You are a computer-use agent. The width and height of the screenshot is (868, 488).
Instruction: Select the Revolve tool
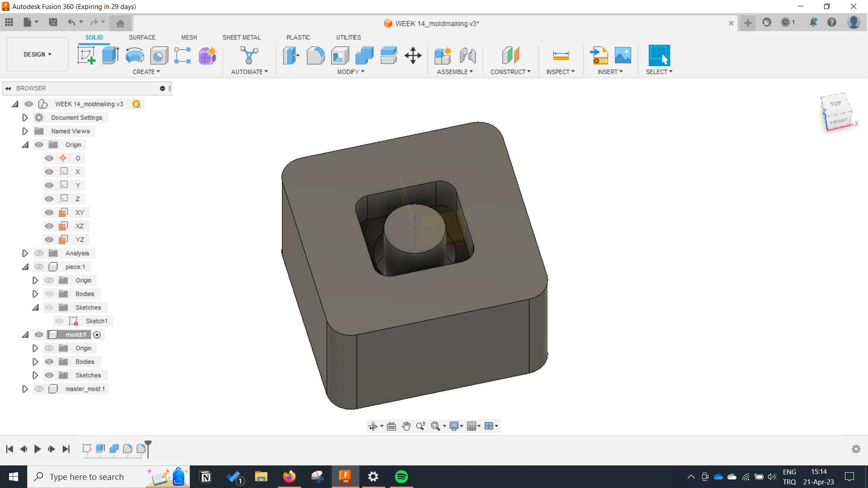pos(135,56)
